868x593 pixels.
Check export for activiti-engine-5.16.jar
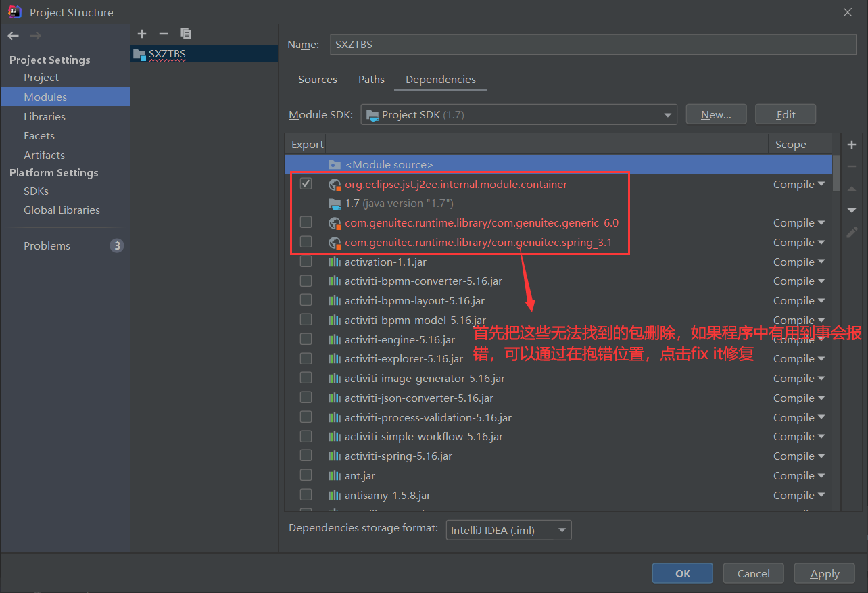[x=306, y=339]
